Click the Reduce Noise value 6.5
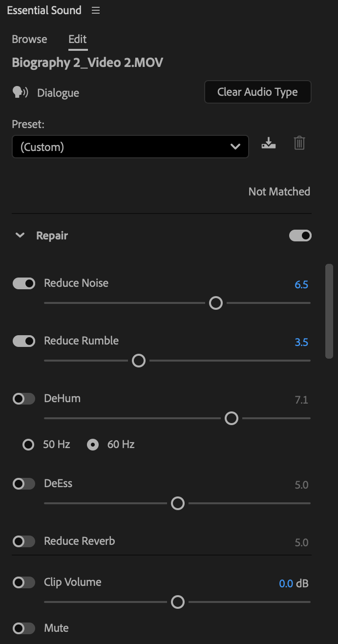 301,284
